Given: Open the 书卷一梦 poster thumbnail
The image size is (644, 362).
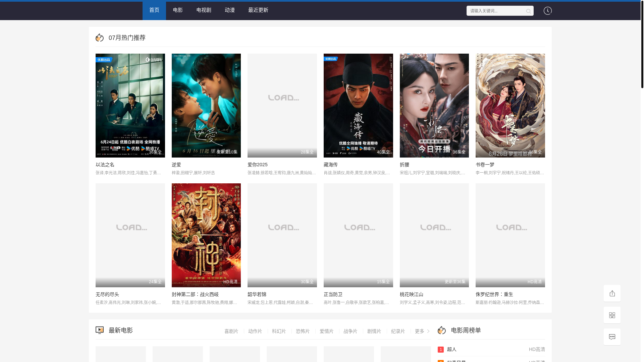Looking at the screenshot, I should tap(510, 106).
